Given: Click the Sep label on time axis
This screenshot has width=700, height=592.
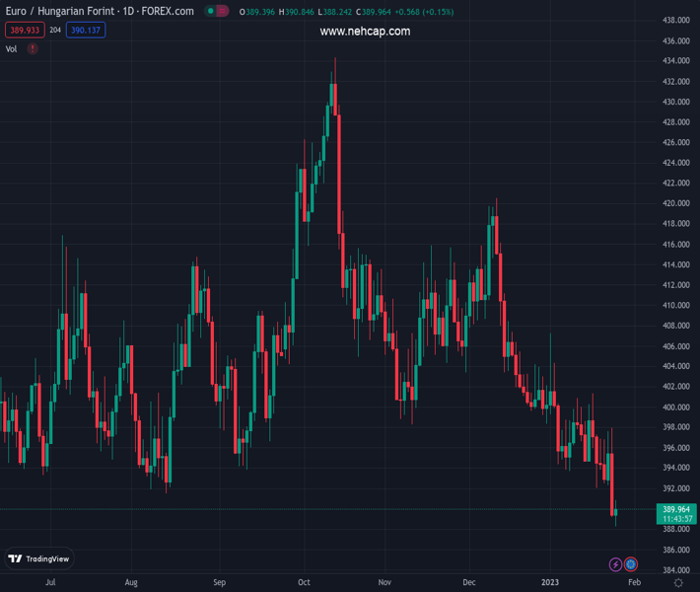Looking at the screenshot, I should pos(220,583).
